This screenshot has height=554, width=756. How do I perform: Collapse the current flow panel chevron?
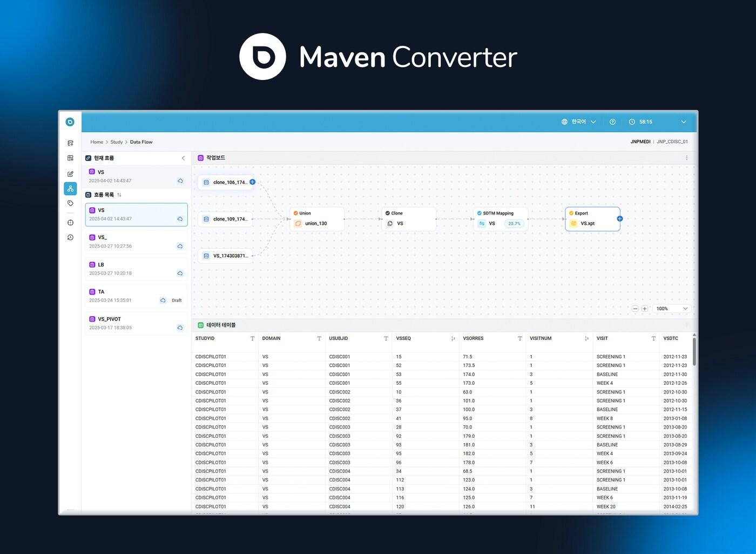click(183, 158)
